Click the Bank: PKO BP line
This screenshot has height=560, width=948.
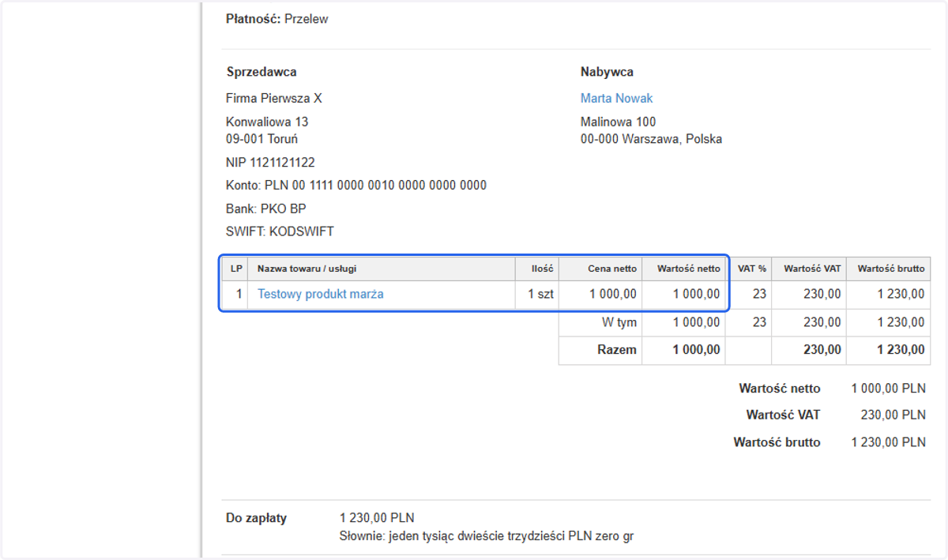(x=265, y=209)
